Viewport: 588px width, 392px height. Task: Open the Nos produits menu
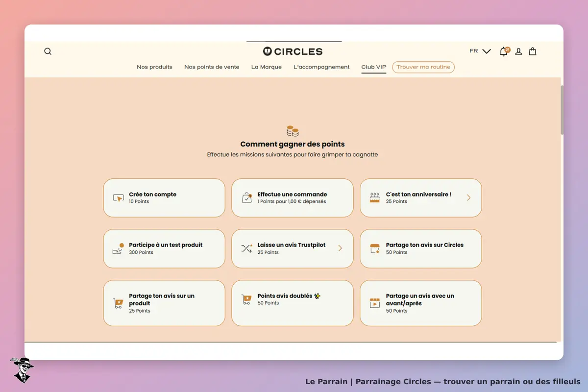154,67
